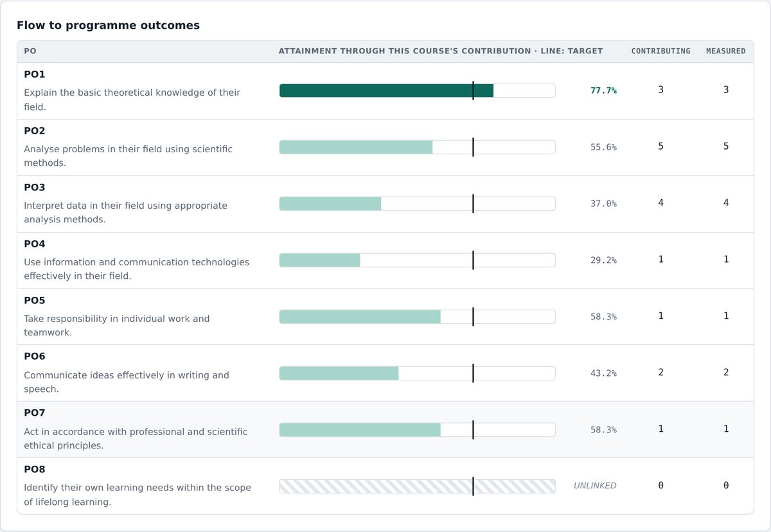Click the 43.2% attainment value
Image resolution: width=771 pixels, height=532 pixels.
tap(603, 373)
